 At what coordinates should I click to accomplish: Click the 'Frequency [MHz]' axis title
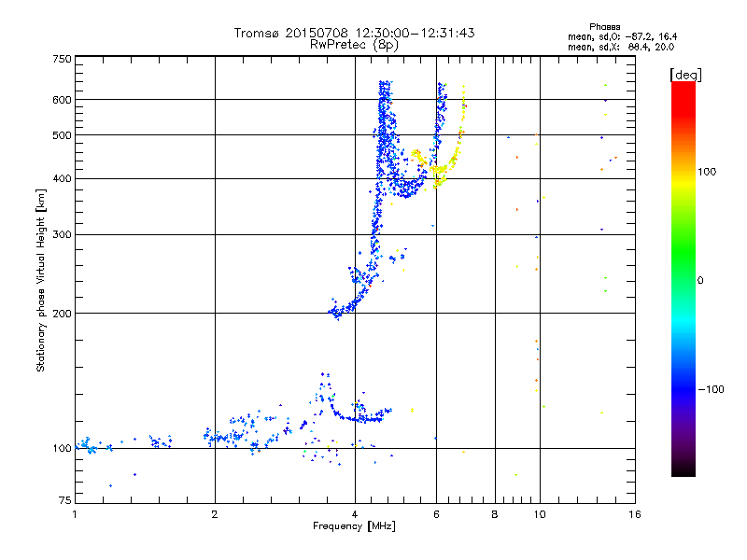point(354,526)
